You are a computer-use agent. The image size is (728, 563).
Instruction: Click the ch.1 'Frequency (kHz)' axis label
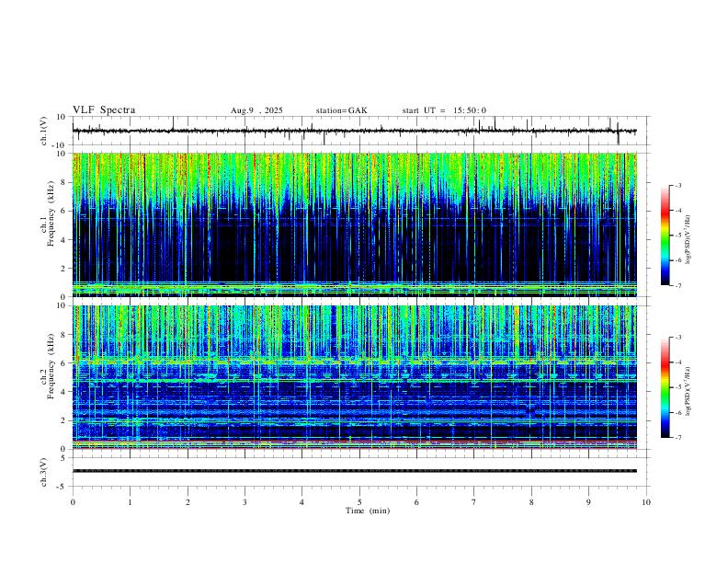[x=51, y=213]
